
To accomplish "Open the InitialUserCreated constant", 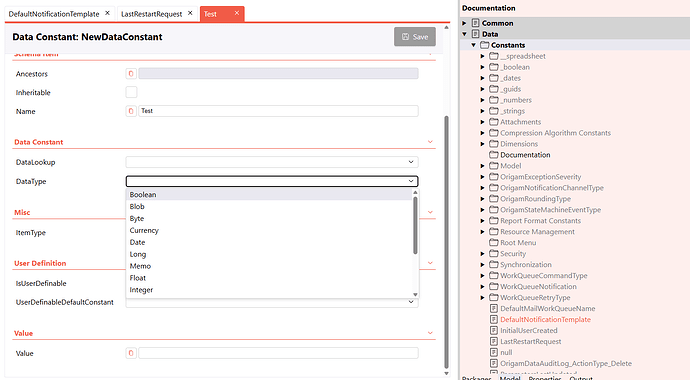I will [x=529, y=330].
